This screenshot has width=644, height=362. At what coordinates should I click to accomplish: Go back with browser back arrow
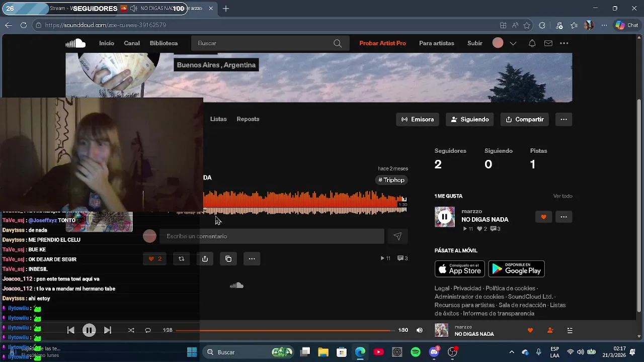(8, 25)
